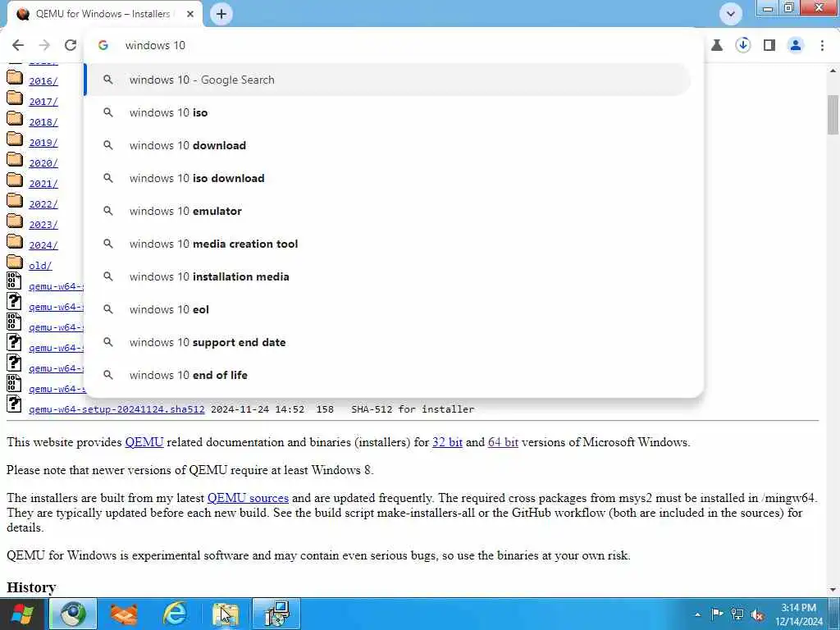Open the taskbar clock showing 3:14 PM
Viewport: 840px width, 630px height.
[x=799, y=614]
